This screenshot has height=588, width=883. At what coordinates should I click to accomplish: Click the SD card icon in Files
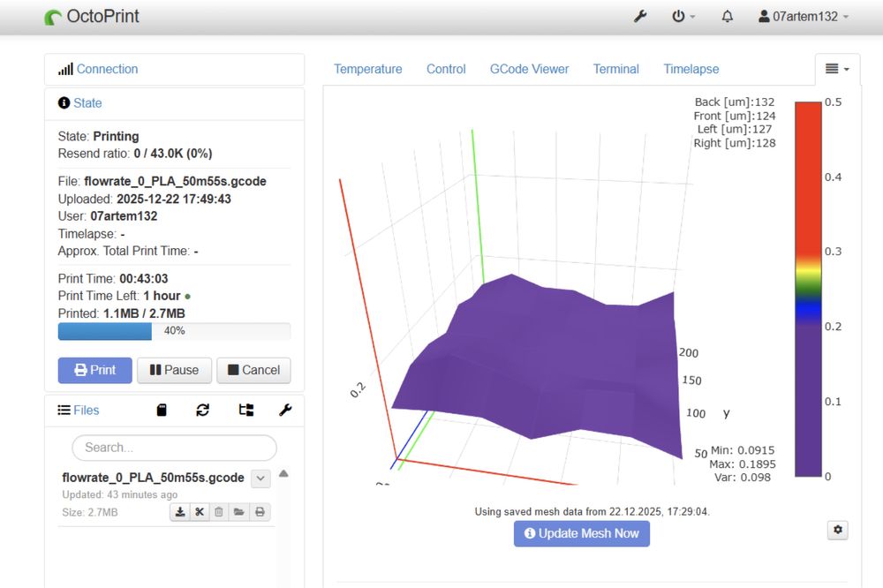tap(162, 410)
